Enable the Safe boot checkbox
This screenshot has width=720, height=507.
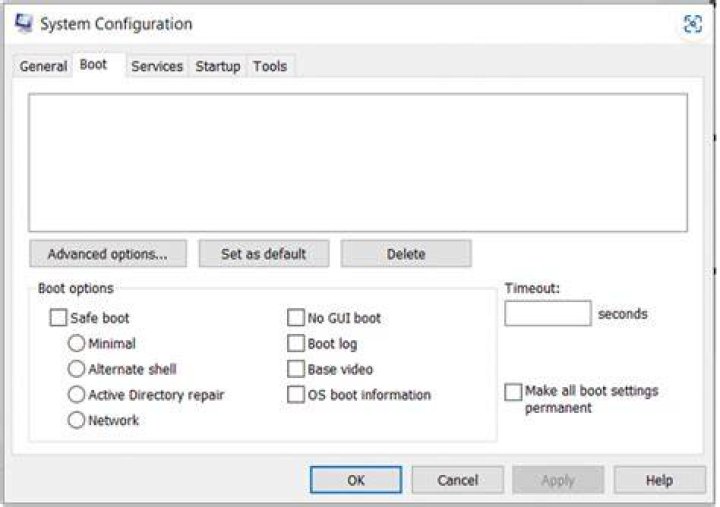[58, 317]
